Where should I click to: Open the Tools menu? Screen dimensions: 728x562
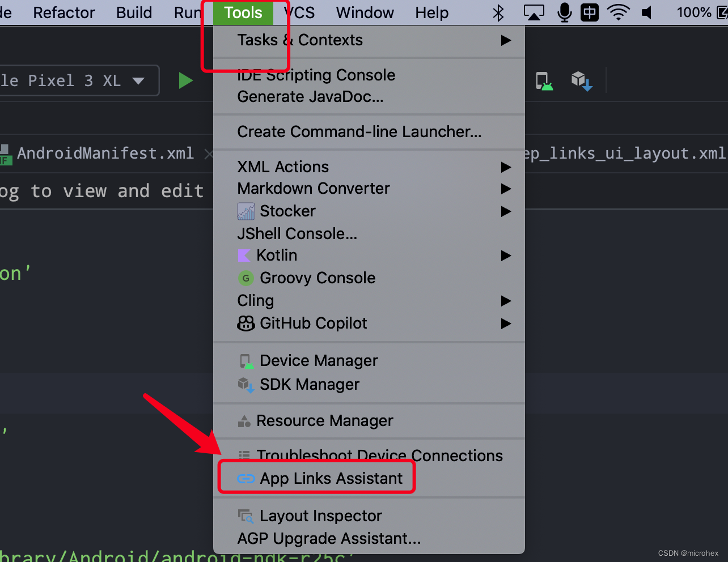click(x=243, y=12)
